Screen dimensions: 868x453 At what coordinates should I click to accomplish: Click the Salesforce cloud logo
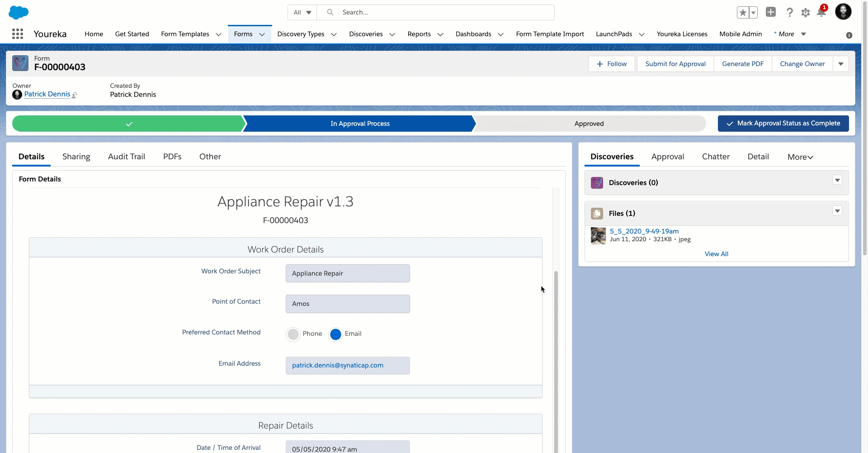(x=19, y=12)
